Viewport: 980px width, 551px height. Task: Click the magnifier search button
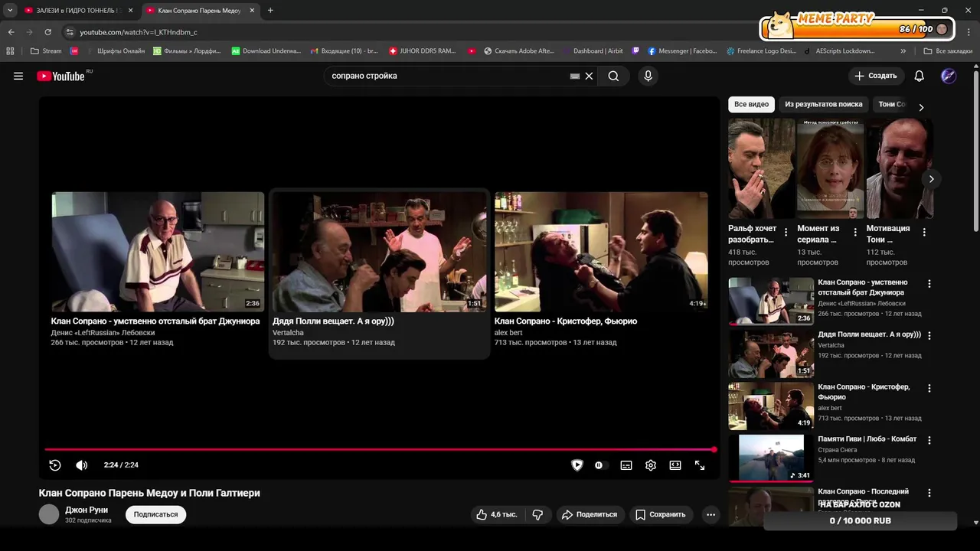click(613, 76)
